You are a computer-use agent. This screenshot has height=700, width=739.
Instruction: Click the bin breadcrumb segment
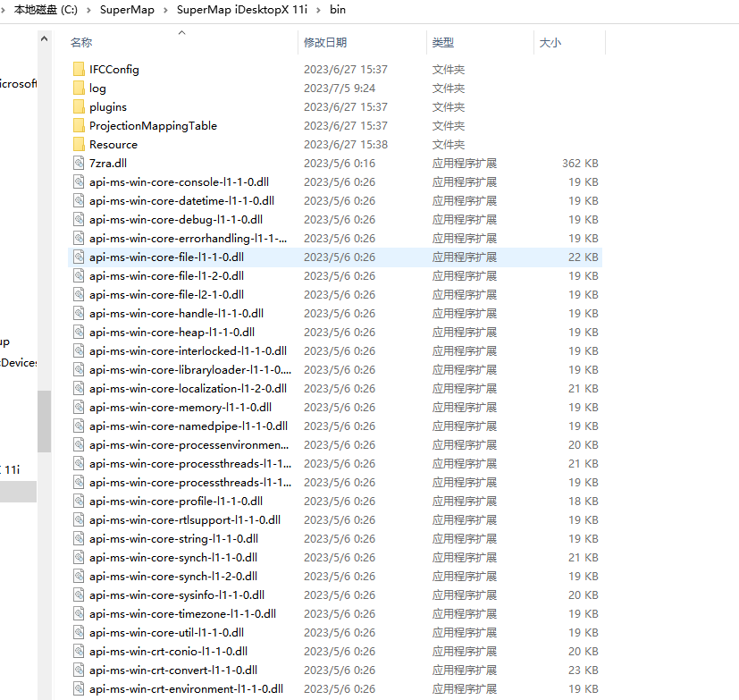click(x=338, y=10)
